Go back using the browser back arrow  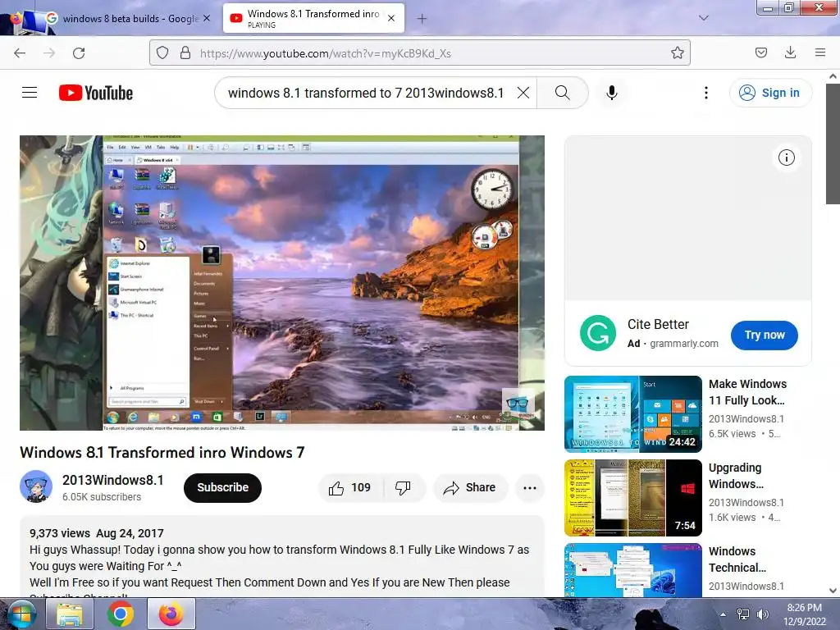[x=20, y=53]
